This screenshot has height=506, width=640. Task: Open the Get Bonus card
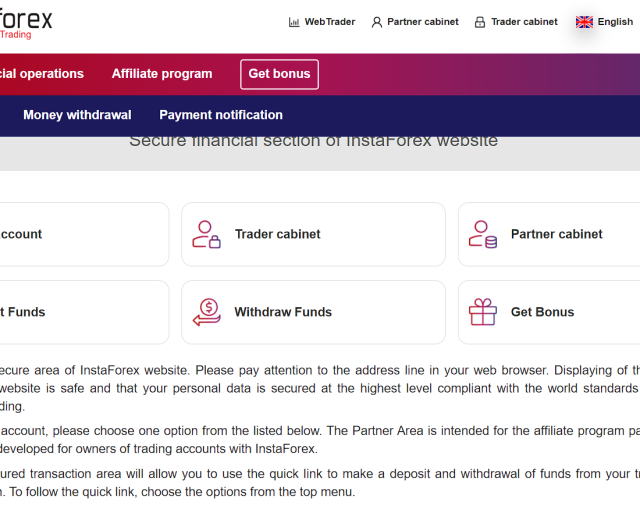pyautogui.click(x=549, y=312)
